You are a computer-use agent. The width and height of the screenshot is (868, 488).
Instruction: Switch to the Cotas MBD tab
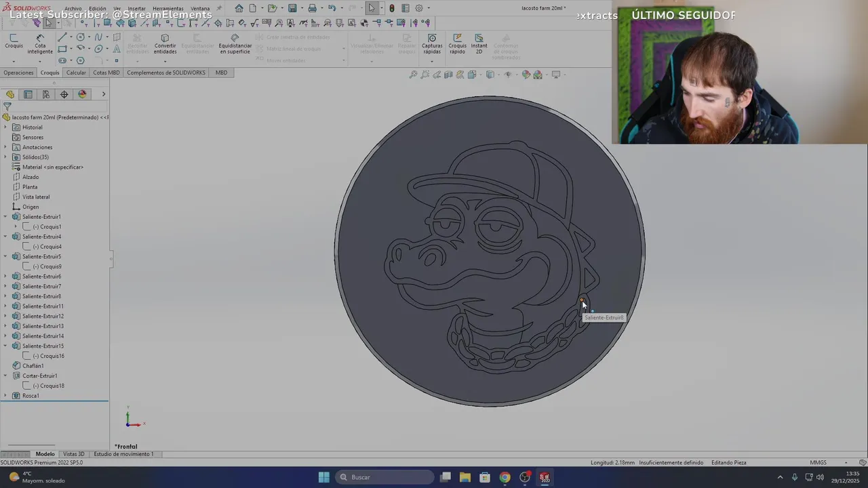coord(106,73)
